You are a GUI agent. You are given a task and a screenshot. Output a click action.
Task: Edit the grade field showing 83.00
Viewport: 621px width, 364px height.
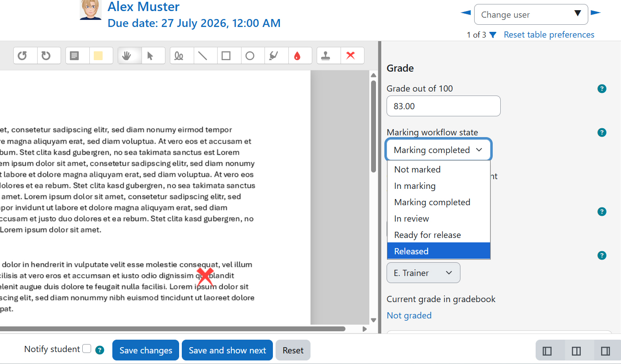click(x=444, y=106)
